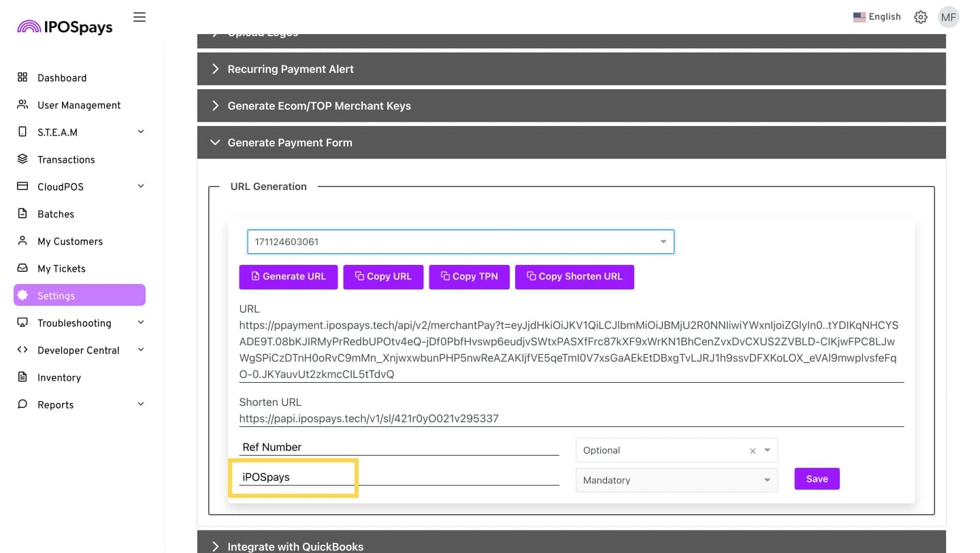This screenshot has width=980, height=553.
Task: Expand the Developer Central submenu chevron
Action: click(141, 349)
